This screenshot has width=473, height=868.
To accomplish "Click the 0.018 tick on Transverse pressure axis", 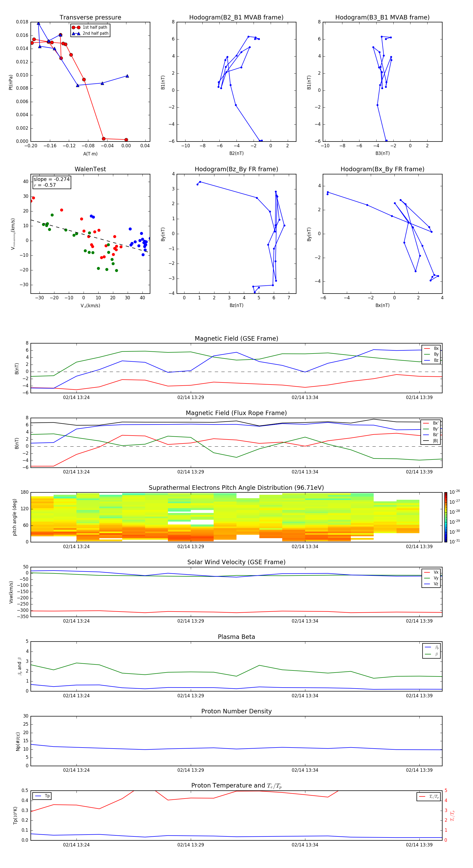I will tap(22, 22).
